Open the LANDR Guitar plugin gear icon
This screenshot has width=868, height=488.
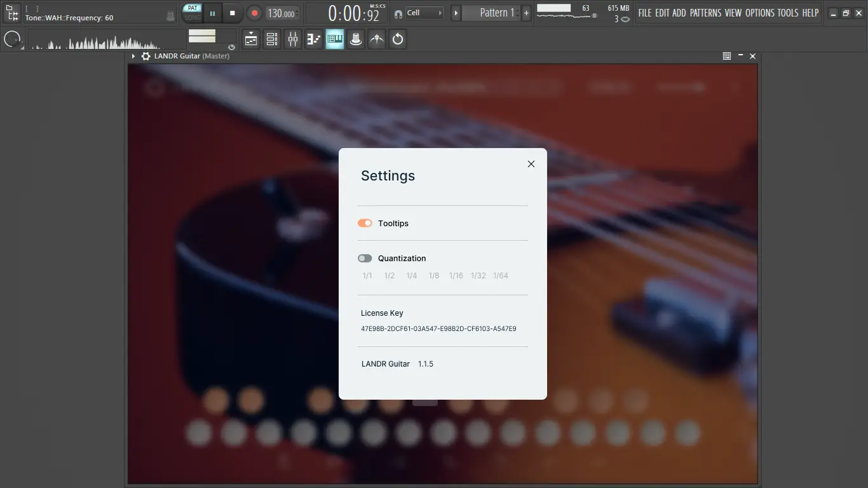146,56
